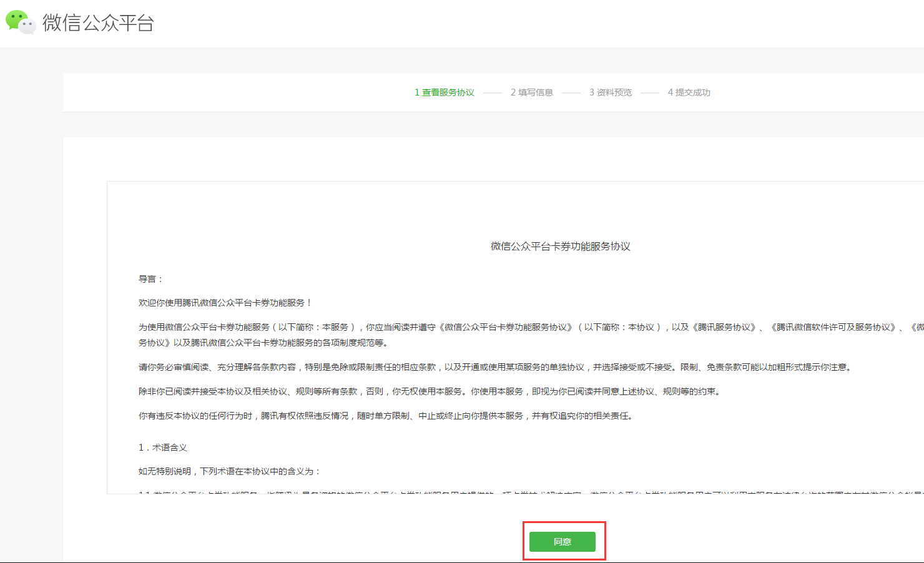Viewport: 924px width, 563px height.
Task: Click the paragraph starting 除非你已阅读并接受本协议
Action: tap(430, 391)
